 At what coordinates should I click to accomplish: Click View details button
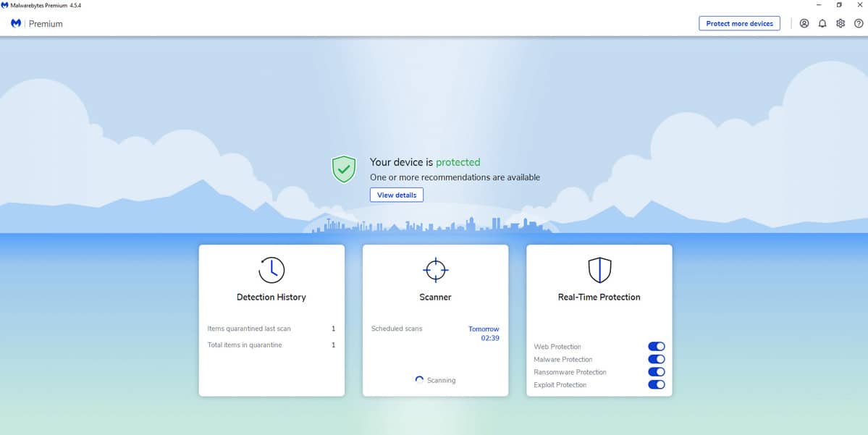(x=397, y=195)
